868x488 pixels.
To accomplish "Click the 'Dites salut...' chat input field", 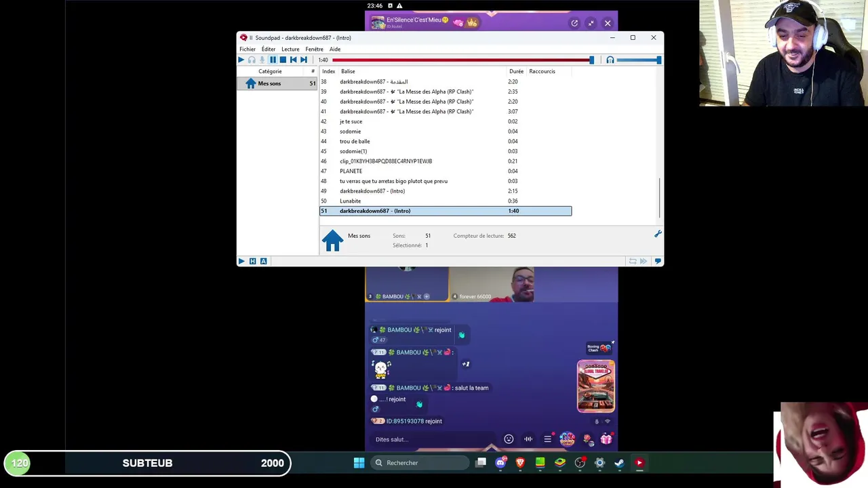I will (434, 439).
